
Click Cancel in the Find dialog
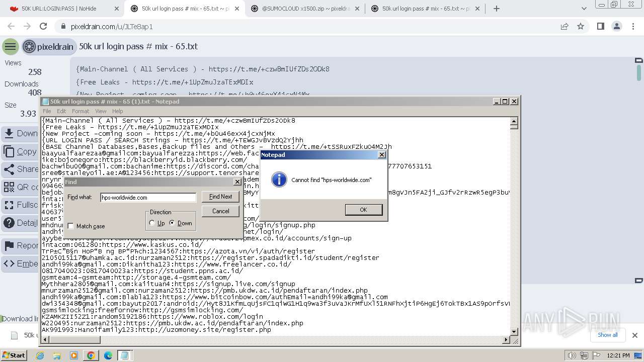(x=220, y=211)
